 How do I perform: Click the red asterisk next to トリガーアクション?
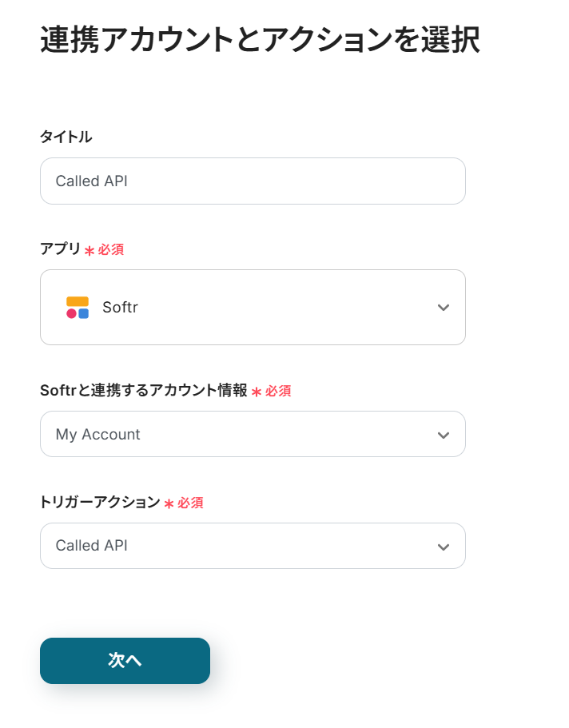(x=169, y=503)
